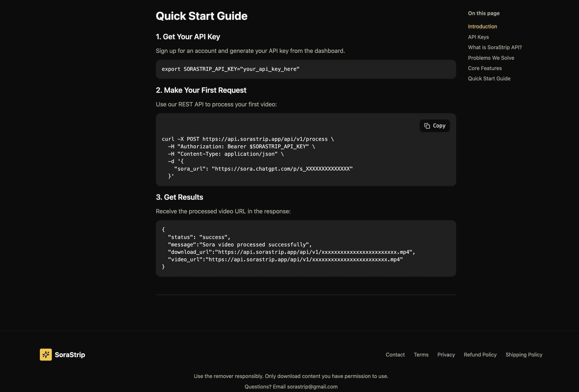
Task: Open the API Keys section
Action: coord(478,37)
